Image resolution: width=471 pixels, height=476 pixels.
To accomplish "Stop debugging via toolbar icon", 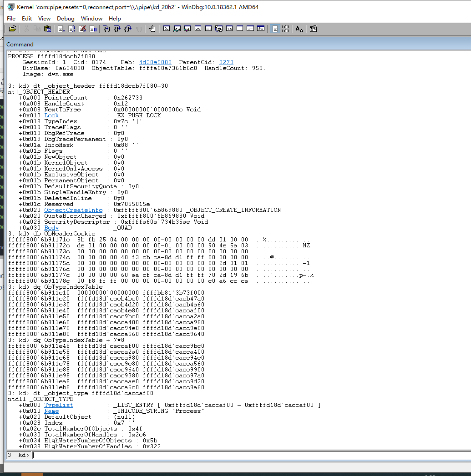I will (82, 28).
